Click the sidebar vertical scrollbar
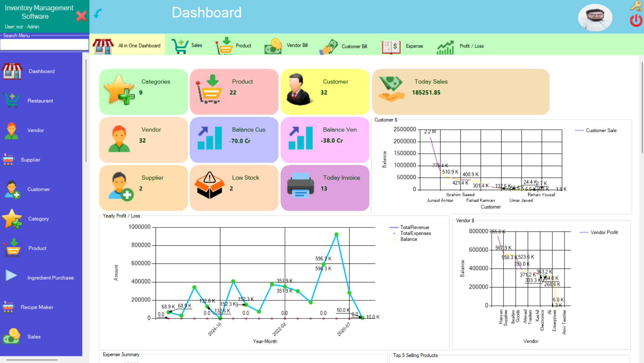The width and height of the screenshot is (644, 363). tap(86, 111)
